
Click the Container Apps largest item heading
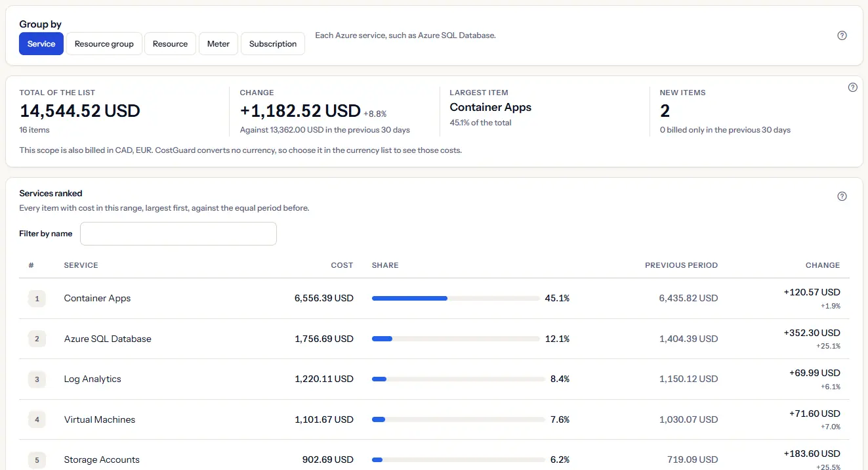coord(491,107)
